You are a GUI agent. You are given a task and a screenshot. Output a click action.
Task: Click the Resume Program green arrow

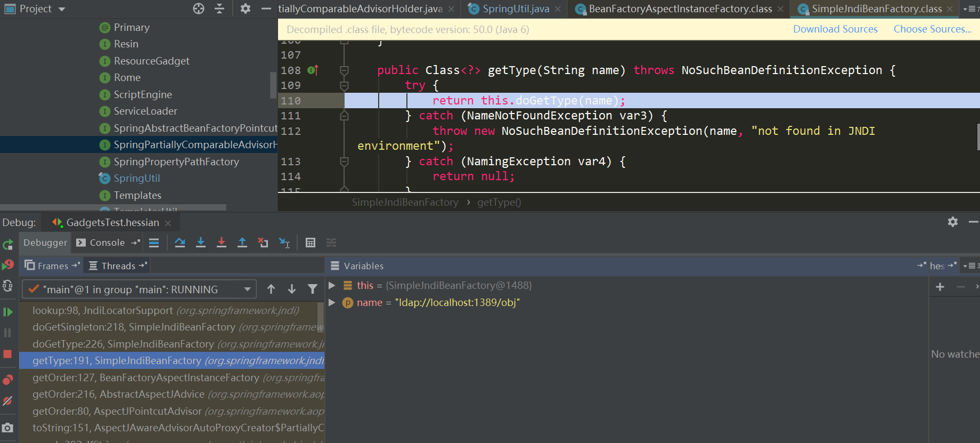7,312
